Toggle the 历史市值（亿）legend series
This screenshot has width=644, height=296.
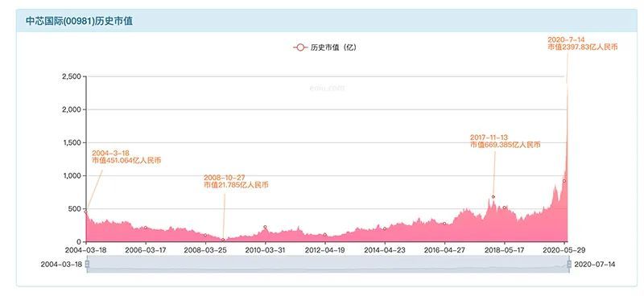click(325, 47)
